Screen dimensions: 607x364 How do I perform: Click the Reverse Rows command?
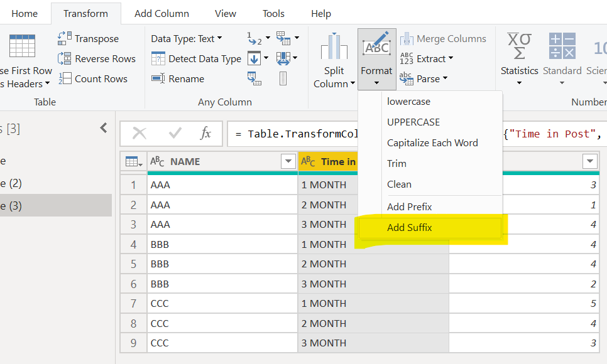[96, 58]
